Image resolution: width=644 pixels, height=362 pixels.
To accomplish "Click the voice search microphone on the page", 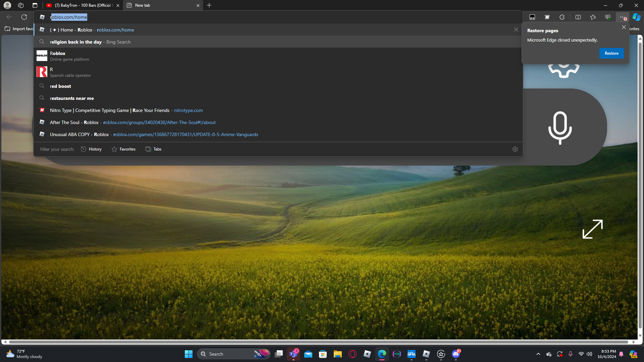I will 560,127.
